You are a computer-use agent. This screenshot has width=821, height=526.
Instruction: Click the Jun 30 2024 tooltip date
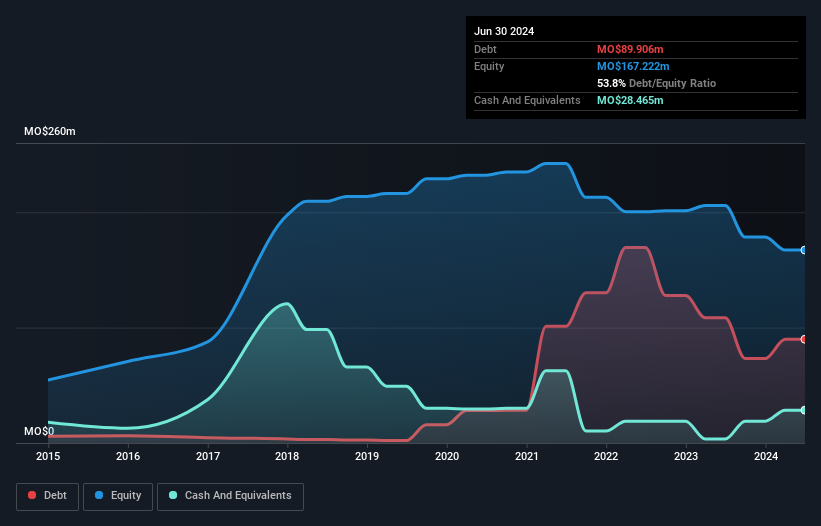tap(504, 31)
